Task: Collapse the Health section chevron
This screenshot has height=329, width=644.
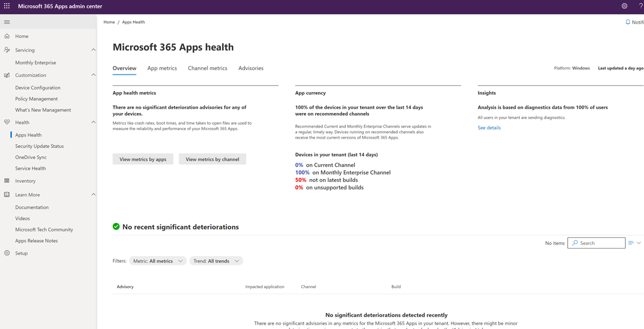Action: point(93,122)
